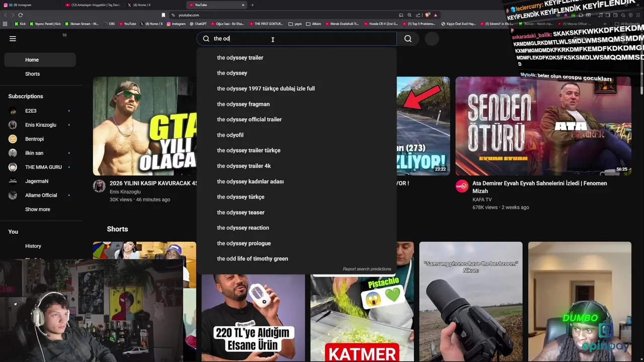Open the Brave Rewards triangle icon
The height and width of the screenshot is (362, 644).
(435, 15)
